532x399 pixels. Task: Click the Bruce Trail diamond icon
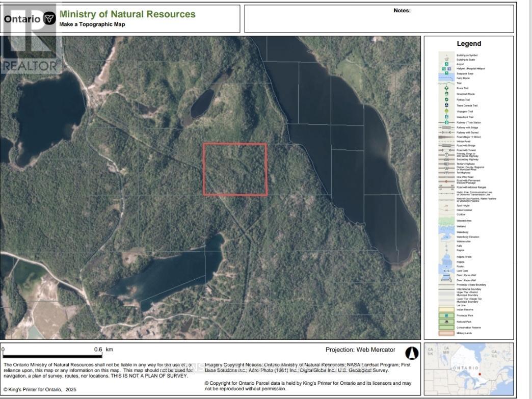click(x=446, y=88)
